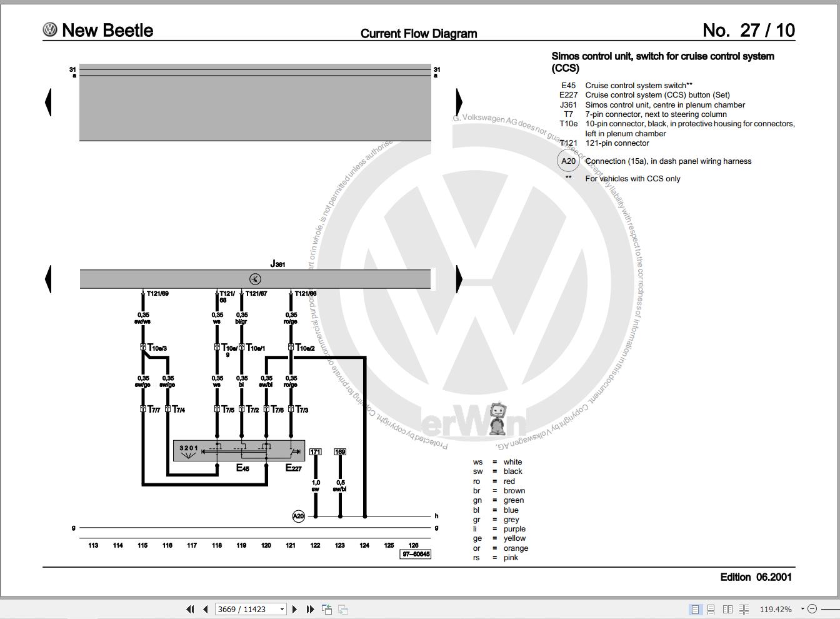Click the 'For vehicles with CCS only' footnote

tap(632, 179)
